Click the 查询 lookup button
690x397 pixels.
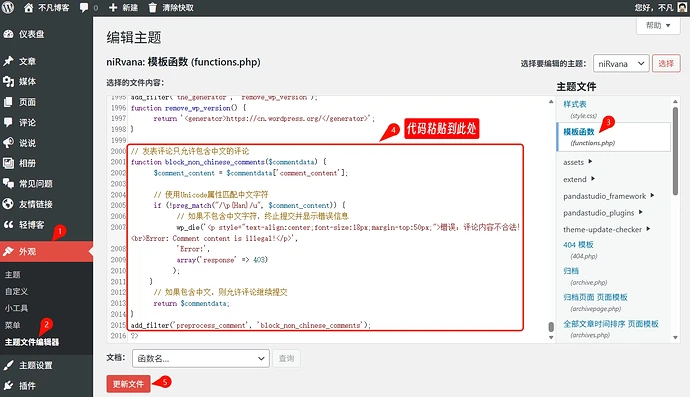[x=286, y=358]
